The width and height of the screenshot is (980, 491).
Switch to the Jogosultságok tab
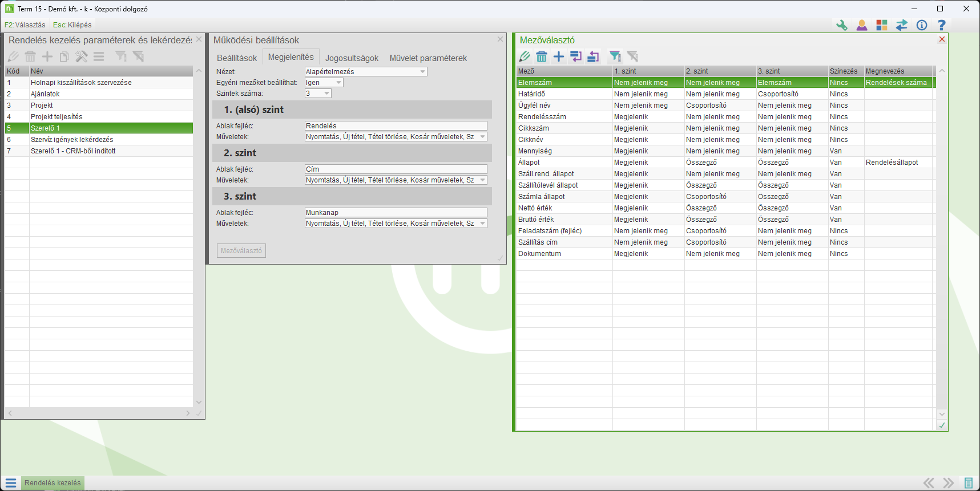tap(352, 58)
